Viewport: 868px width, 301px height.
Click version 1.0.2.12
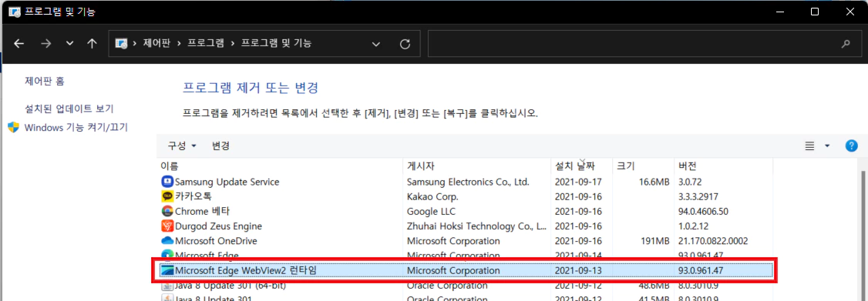coord(693,226)
